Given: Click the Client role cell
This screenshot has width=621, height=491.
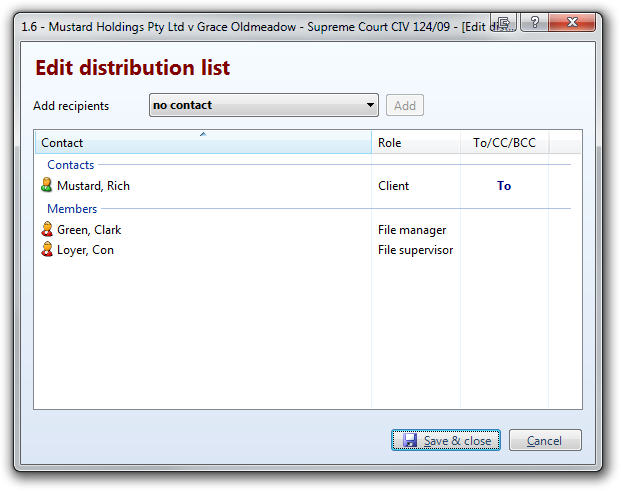Looking at the screenshot, I should (x=393, y=186).
